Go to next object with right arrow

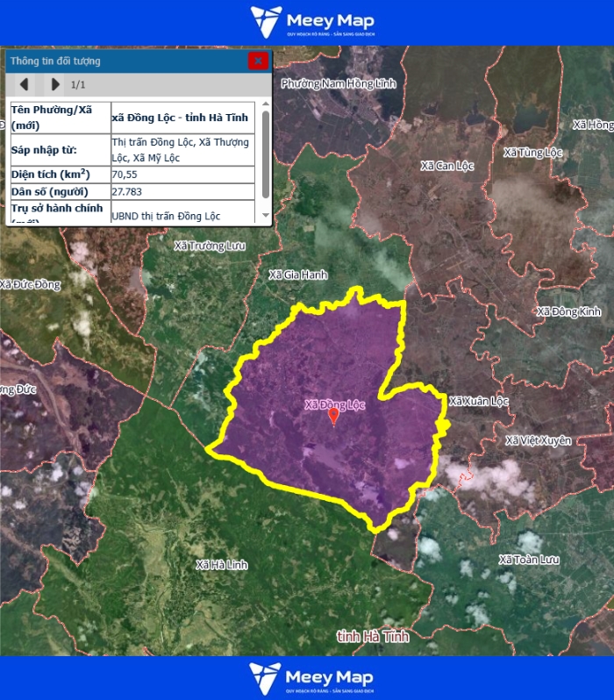pyautogui.click(x=55, y=84)
